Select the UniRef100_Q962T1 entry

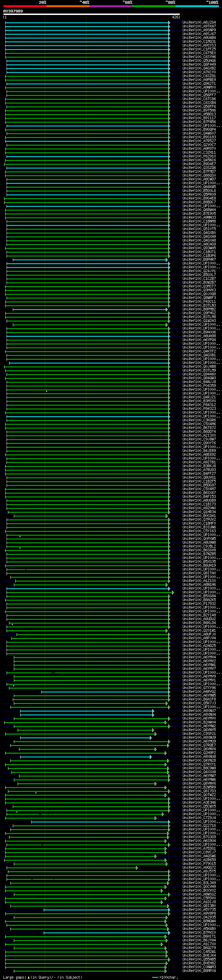click(199, 84)
